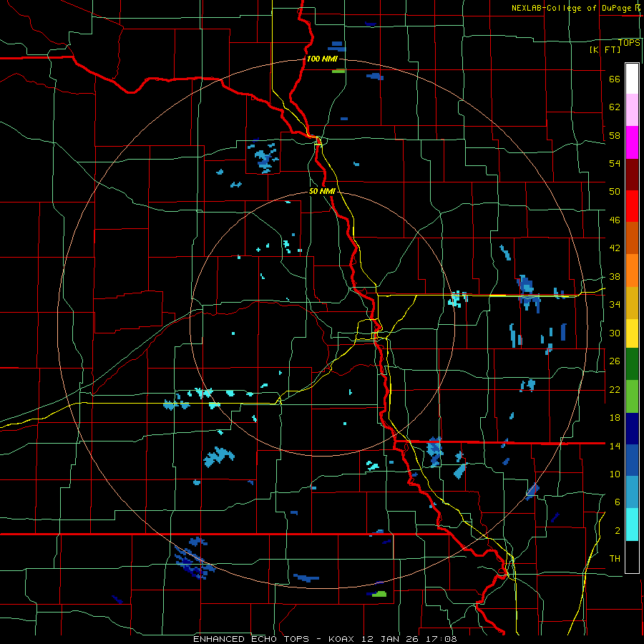Click the light blue 6 kft legend swatch
Viewport: 644px width, 644px height.
pos(632,492)
